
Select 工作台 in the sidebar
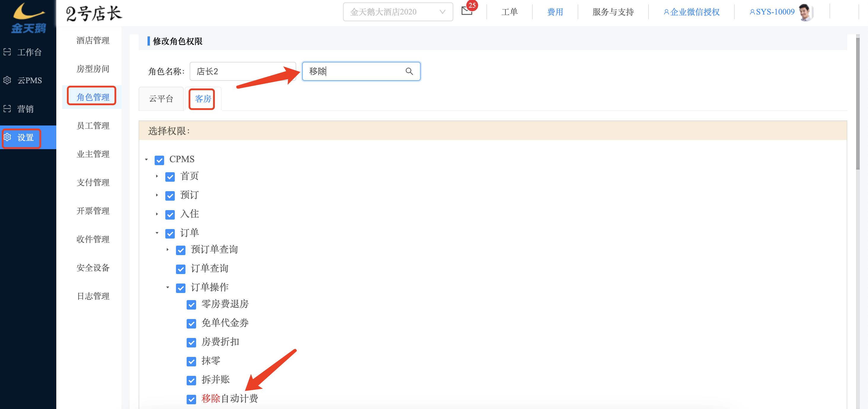[28, 52]
